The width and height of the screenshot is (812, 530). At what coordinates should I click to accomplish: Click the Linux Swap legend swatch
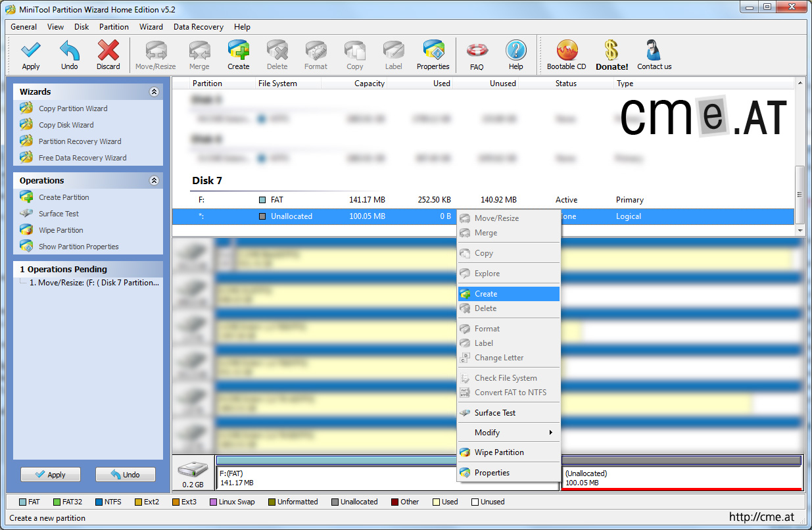[x=213, y=502]
